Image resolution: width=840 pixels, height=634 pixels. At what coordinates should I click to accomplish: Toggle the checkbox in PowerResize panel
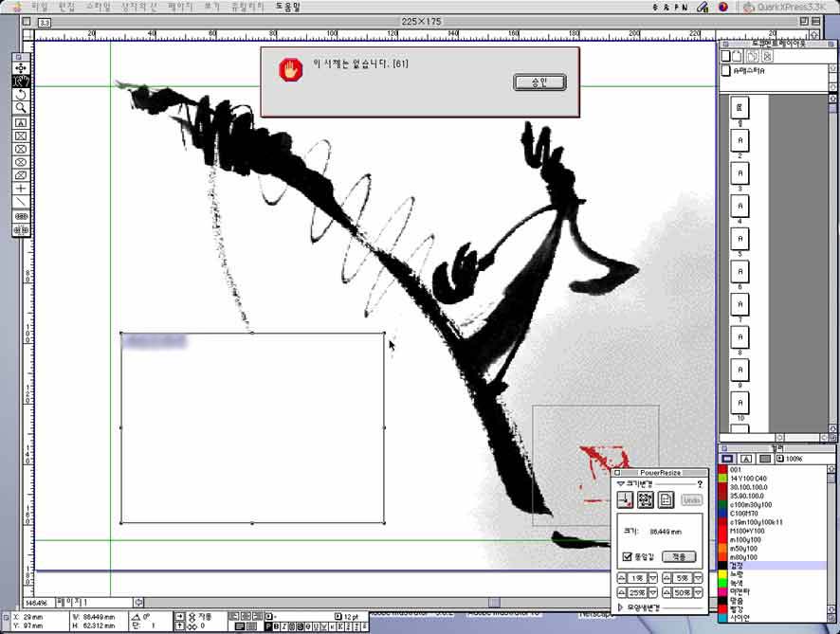point(627,556)
